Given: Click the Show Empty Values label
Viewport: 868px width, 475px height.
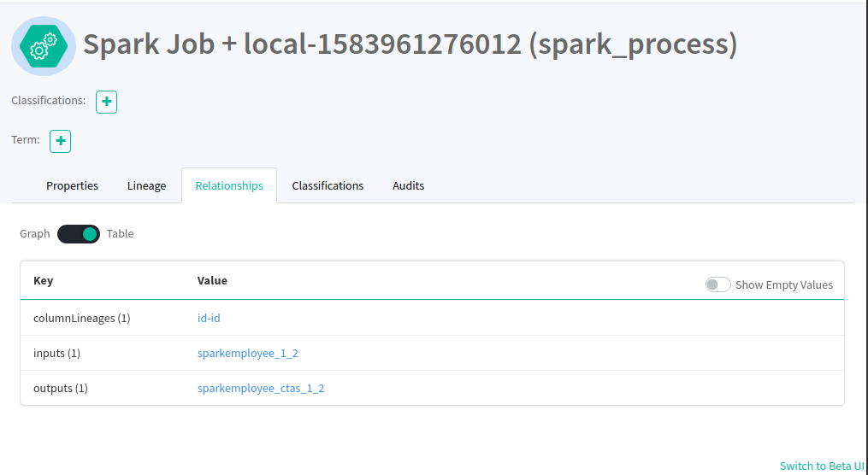Looking at the screenshot, I should click(784, 284).
